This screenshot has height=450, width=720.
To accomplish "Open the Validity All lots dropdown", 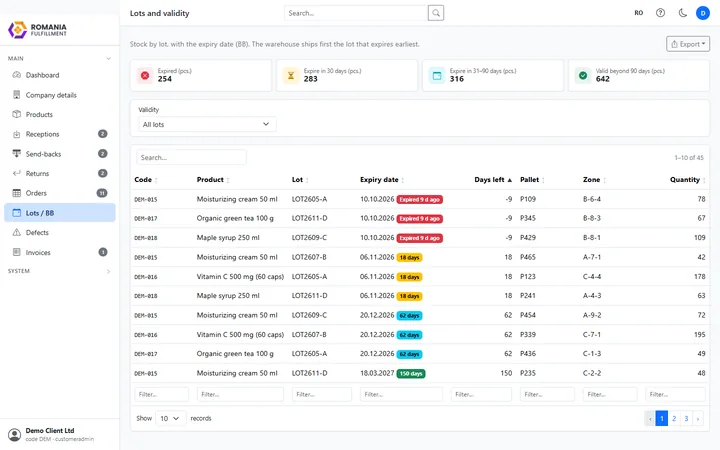I will pos(207,124).
